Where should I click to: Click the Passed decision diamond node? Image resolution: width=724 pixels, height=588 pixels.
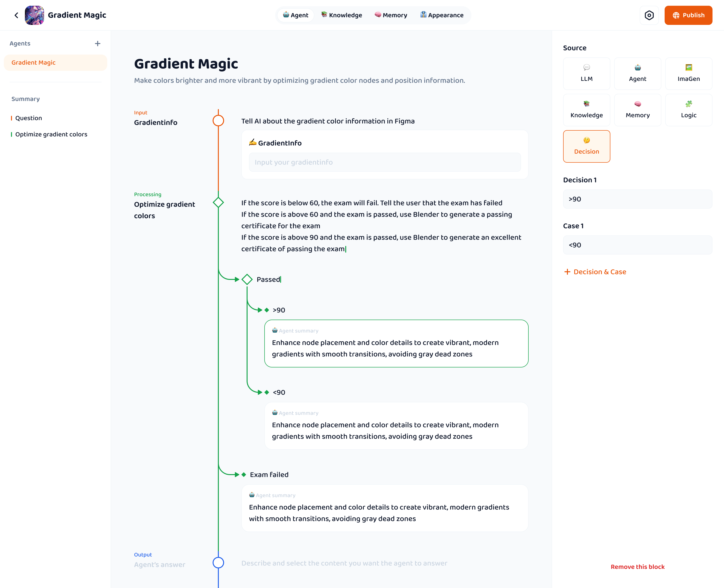click(247, 279)
